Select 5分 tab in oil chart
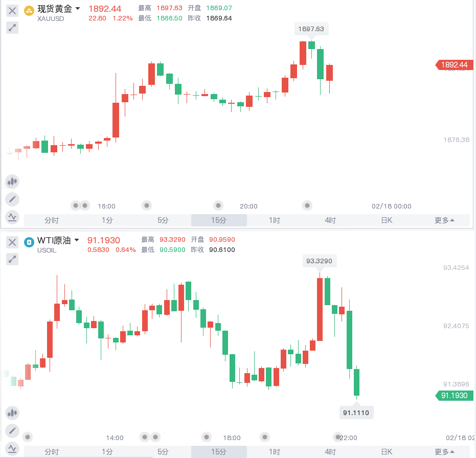Screen dimensions: 476x458 tap(163, 452)
